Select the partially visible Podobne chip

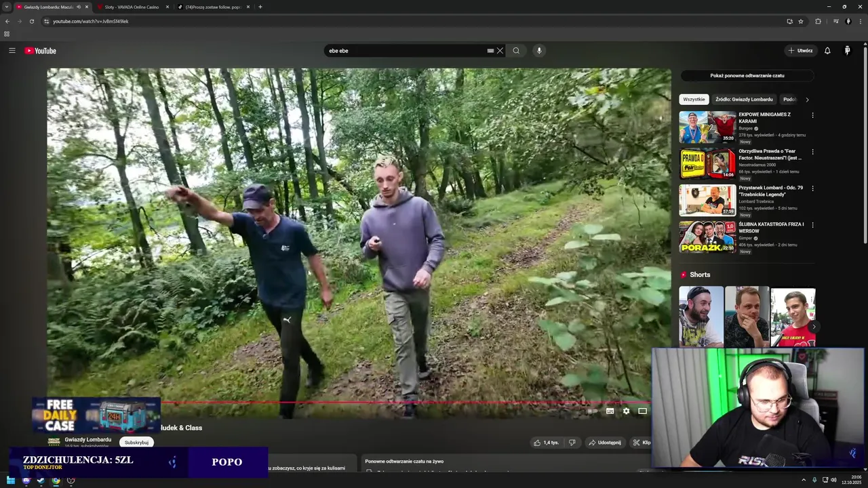789,100
